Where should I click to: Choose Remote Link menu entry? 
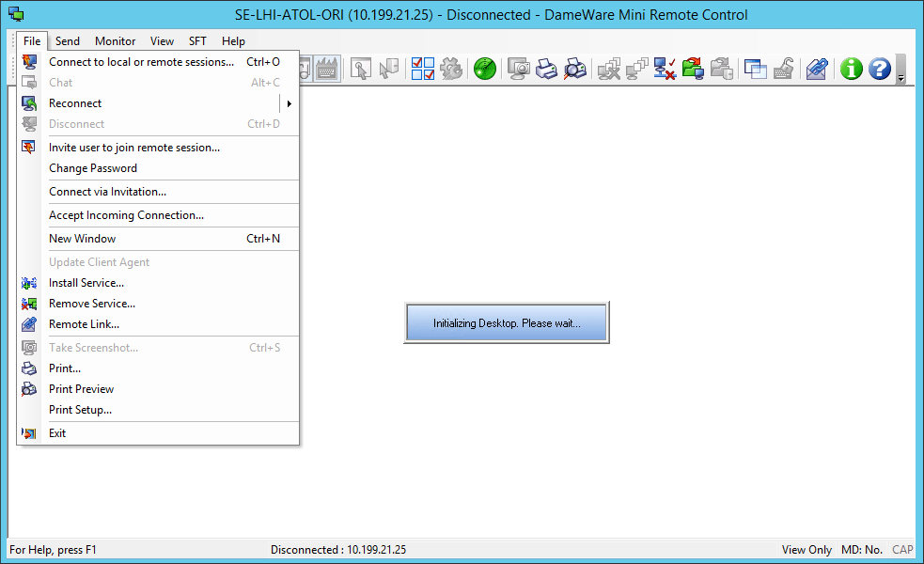159,324
